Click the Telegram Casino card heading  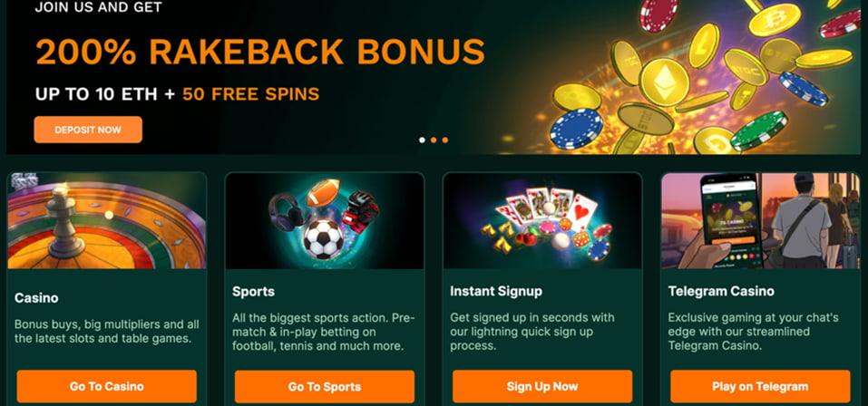721,291
